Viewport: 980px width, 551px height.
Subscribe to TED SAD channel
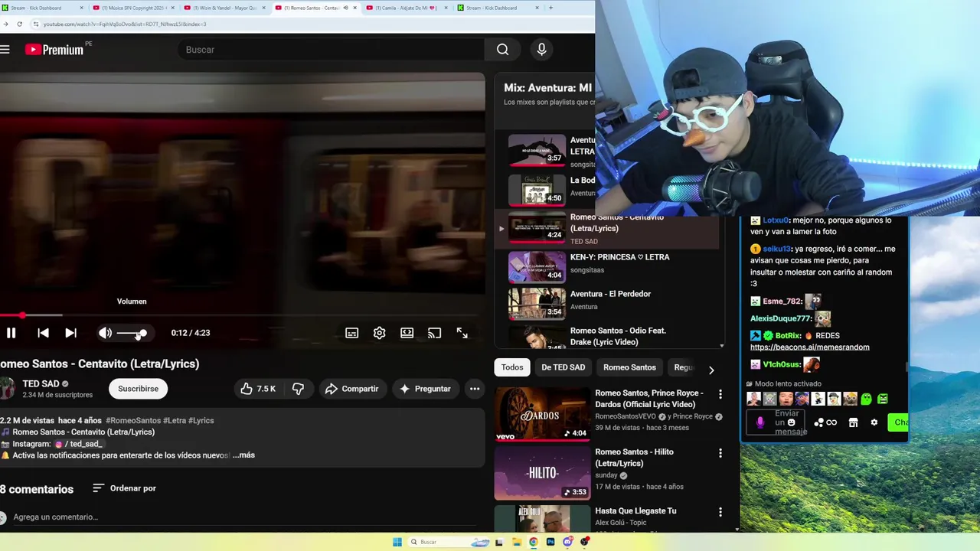tap(138, 389)
